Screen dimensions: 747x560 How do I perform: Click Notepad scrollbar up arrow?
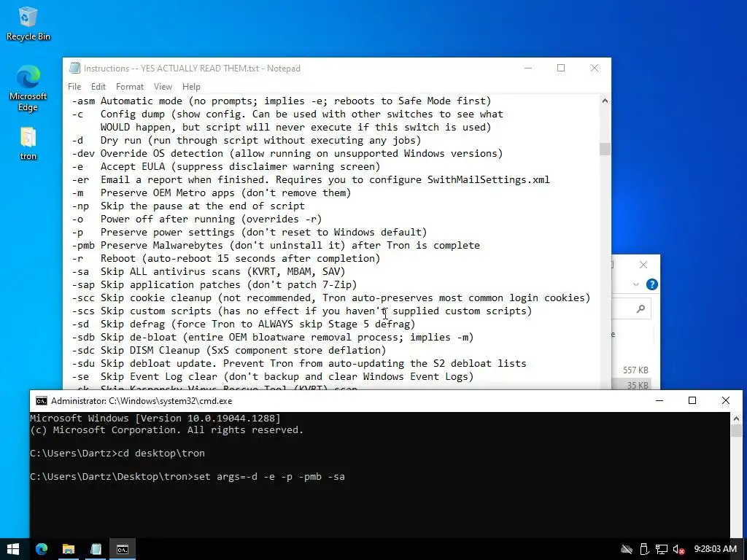tap(605, 101)
